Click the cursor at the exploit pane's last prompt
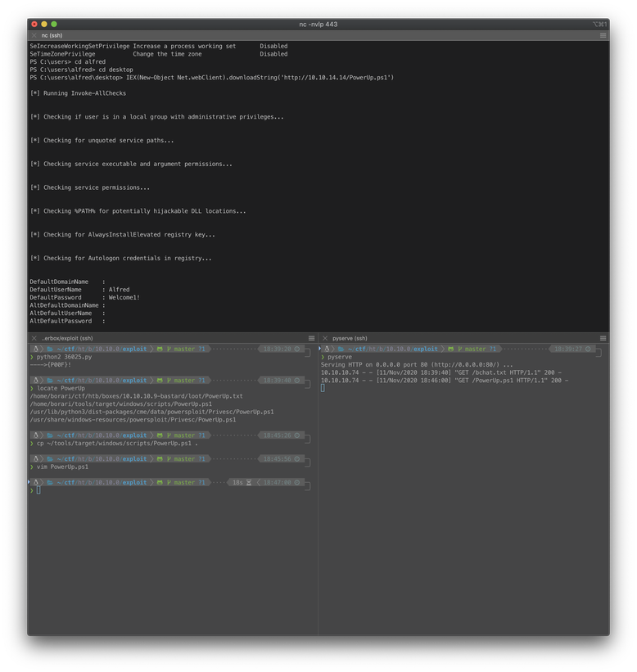Viewport: 637px width, 672px height. tap(38, 489)
